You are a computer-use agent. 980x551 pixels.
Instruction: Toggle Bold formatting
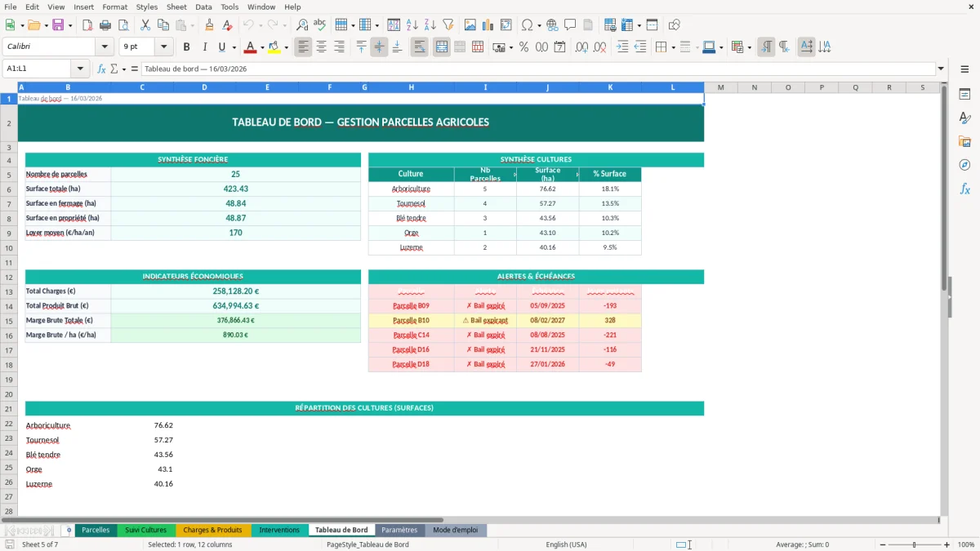pyautogui.click(x=187, y=47)
